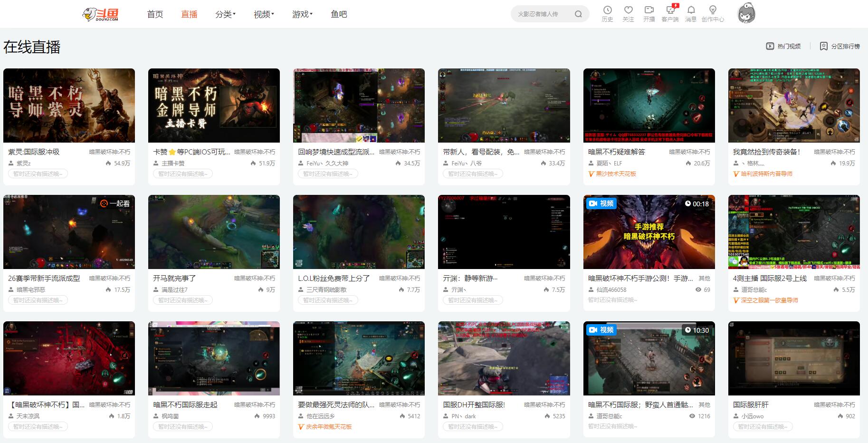Click streamer name 他在远远乡
Image resolution: width=868 pixels, height=443 pixels.
(x=321, y=416)
